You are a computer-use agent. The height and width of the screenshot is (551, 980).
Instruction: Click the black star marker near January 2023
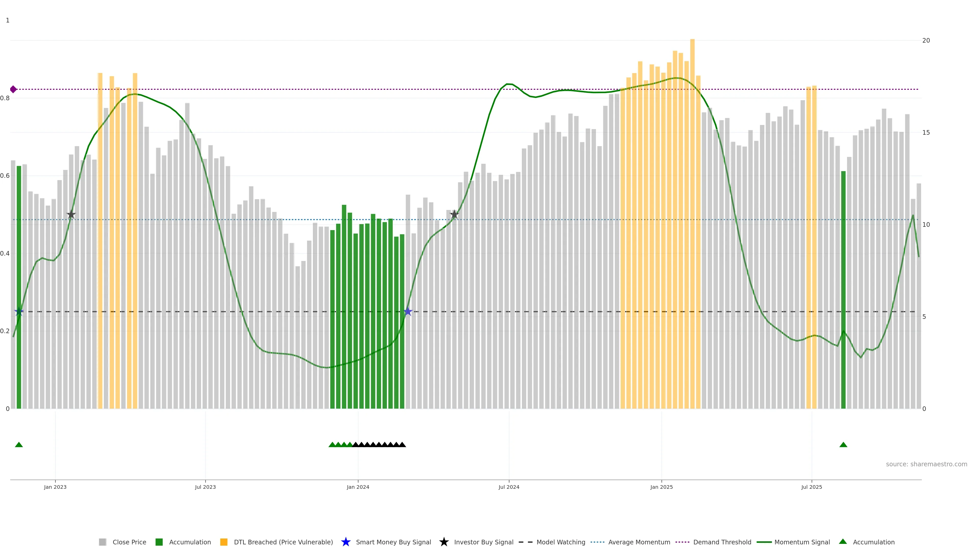pos(71,215)
